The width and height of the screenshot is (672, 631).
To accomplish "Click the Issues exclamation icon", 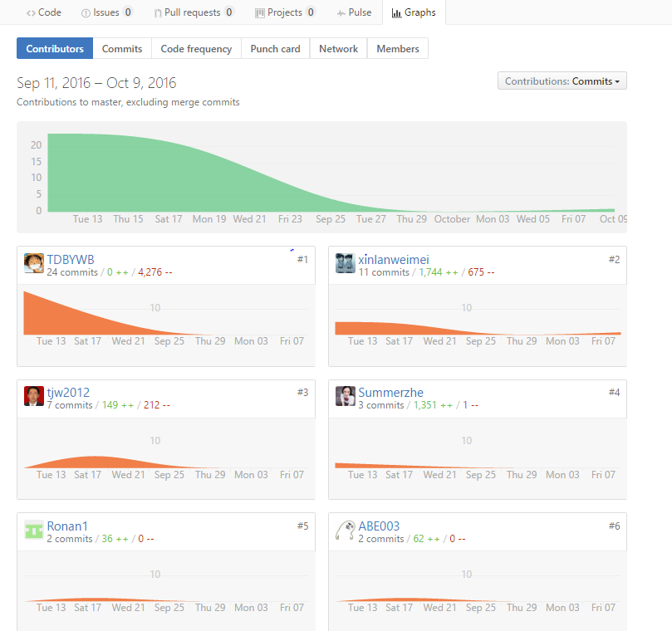I will (x=86, y=13).
